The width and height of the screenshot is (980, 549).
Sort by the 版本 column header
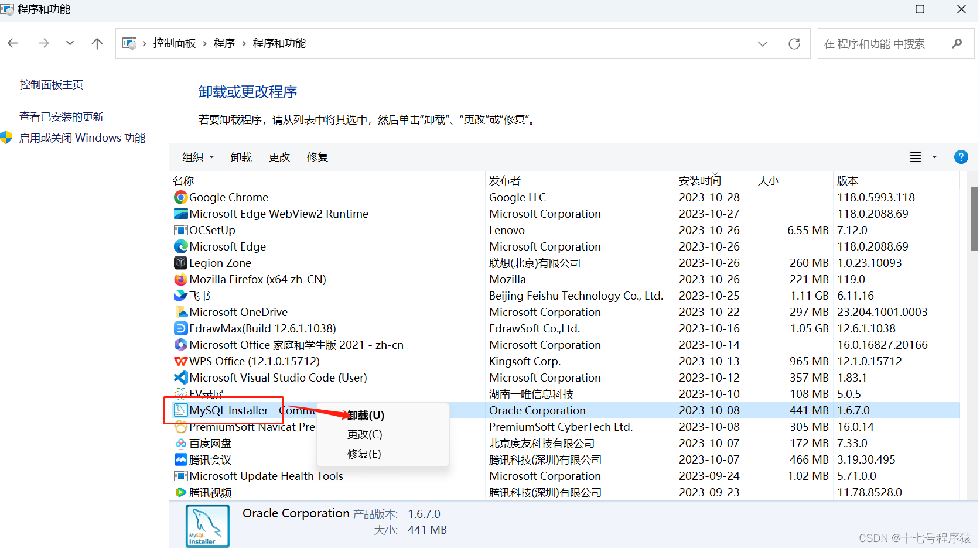coord(896,180)
